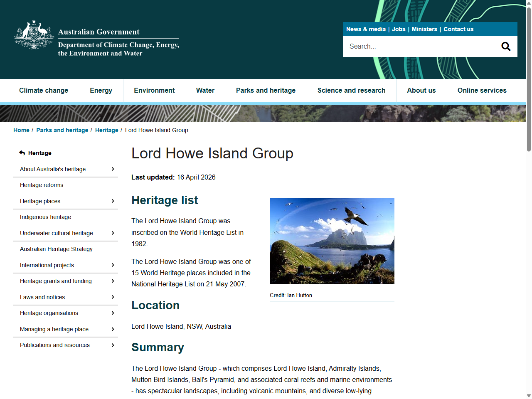532x399 pixels.
Task: Expand Heritage organisations chevron
Action: click(113, 313)
